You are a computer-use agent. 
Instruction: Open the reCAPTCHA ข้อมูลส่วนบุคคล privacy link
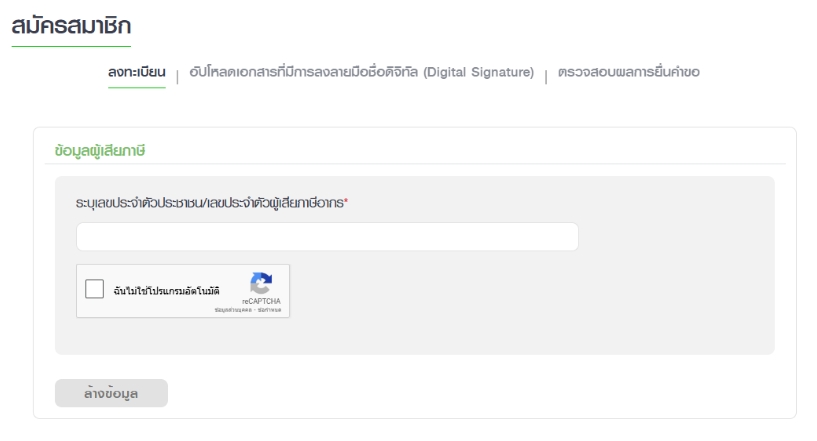pos(234,310)
